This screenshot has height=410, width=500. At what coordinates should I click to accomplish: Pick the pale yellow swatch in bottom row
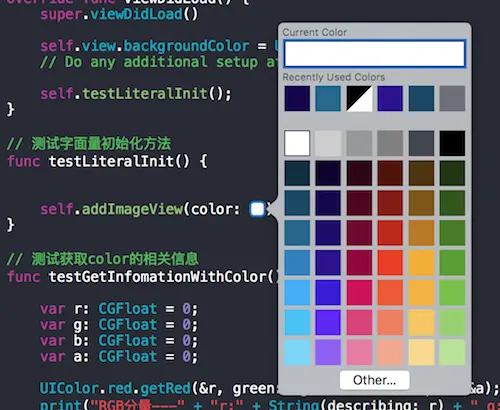[421, 352]
